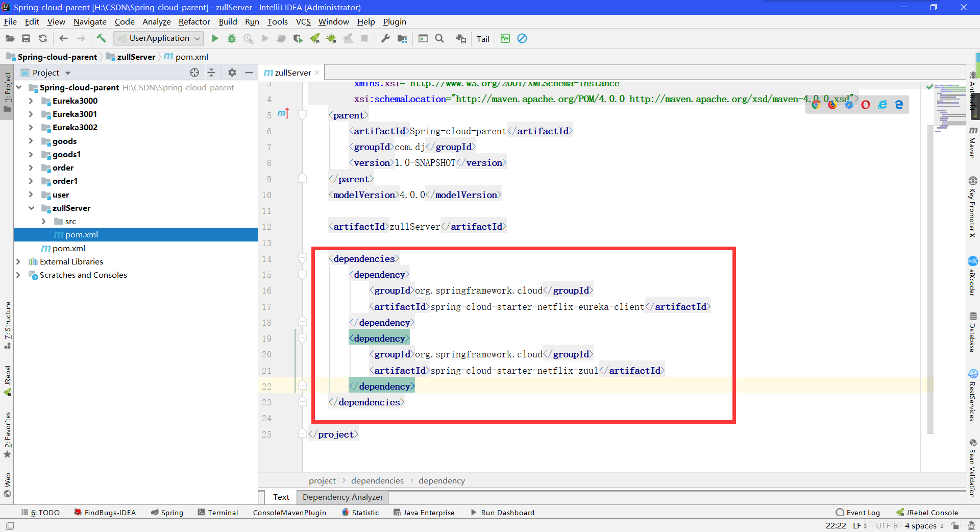Collapse the zullServer module
Screen dimensions: 980x532
31,208
